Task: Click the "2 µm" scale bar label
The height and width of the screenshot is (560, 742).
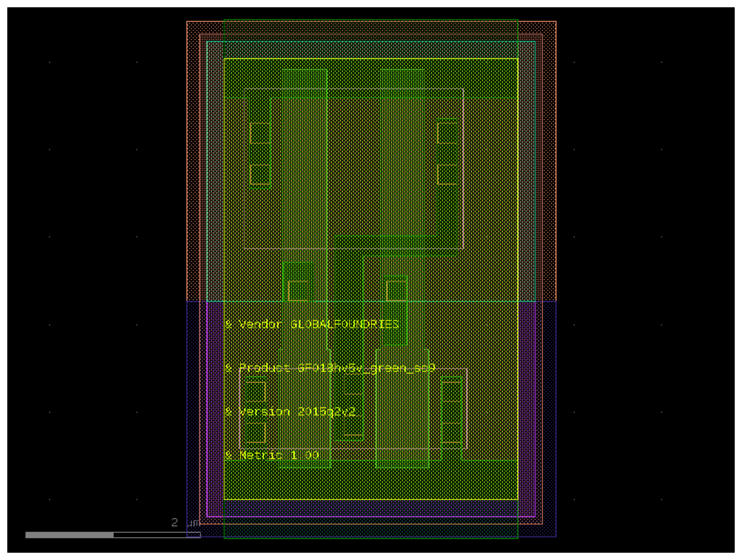Action: pyautogui.click(x=185, y=523)
